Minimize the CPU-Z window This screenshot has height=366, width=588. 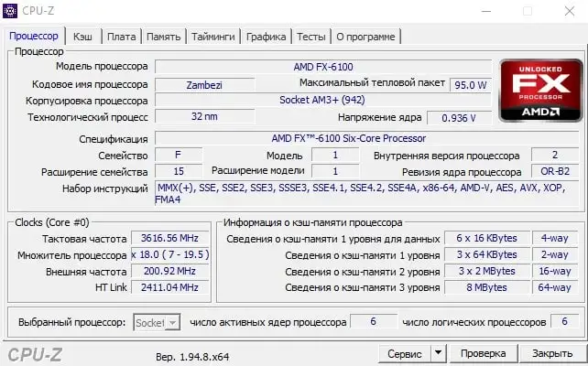click(486, 11)
